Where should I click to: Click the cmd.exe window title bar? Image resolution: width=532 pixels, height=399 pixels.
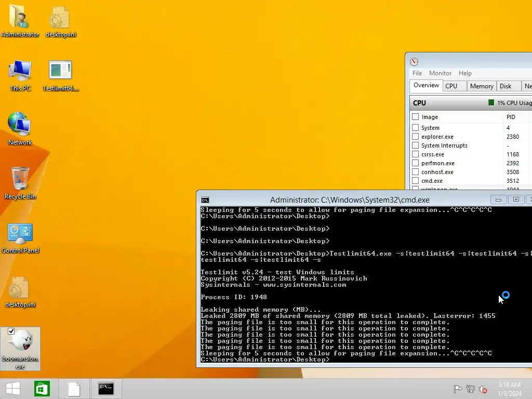click(x=350, y=200)
